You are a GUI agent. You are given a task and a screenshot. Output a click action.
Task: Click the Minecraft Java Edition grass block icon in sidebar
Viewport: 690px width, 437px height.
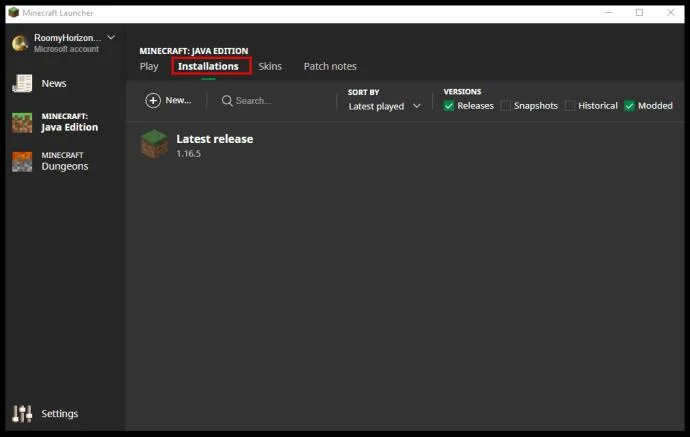click(x=22, y=123)
